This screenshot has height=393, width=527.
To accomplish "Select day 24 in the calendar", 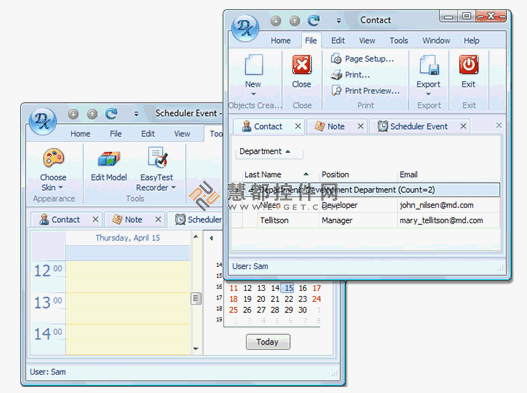I will [316, 299].
